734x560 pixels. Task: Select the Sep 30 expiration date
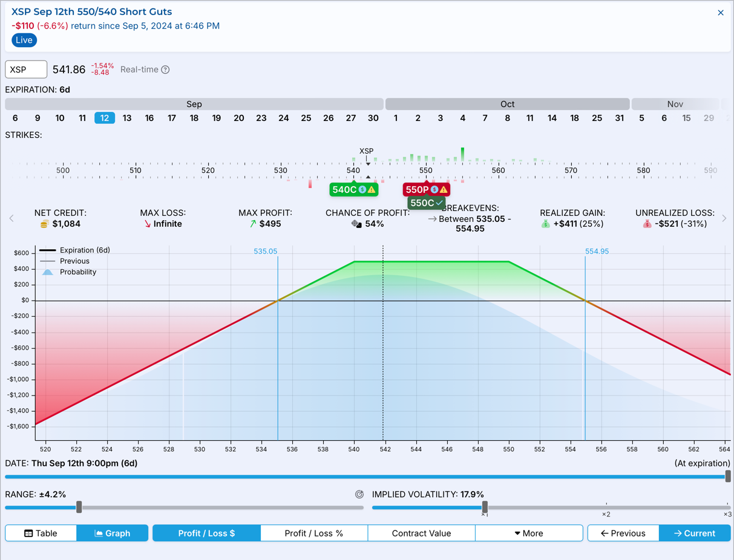373,118
